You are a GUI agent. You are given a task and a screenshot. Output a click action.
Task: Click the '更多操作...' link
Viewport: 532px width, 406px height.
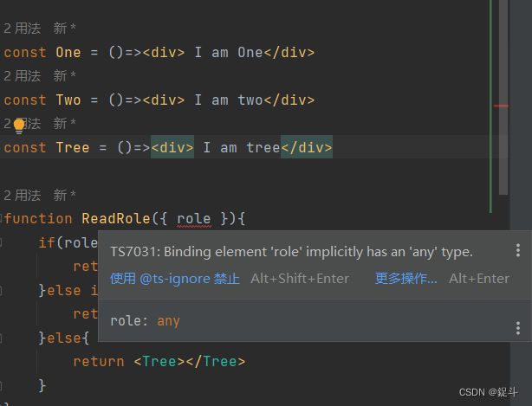pos(405,279)
